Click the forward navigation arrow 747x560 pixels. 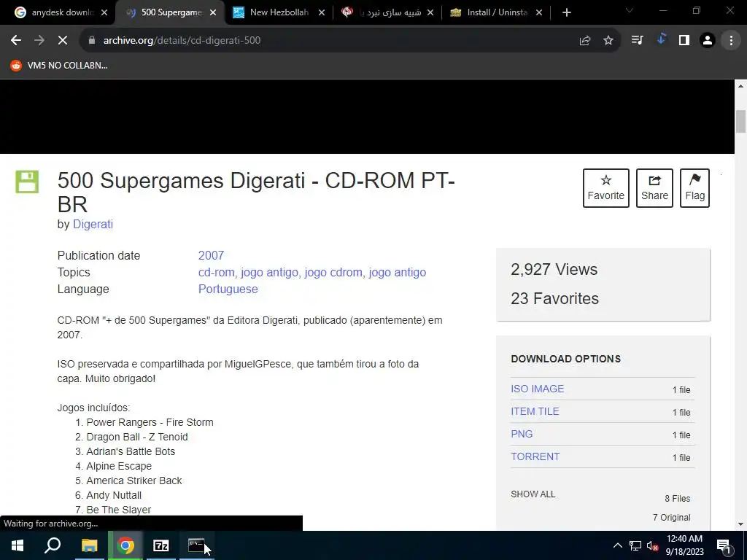pos(39,41)
